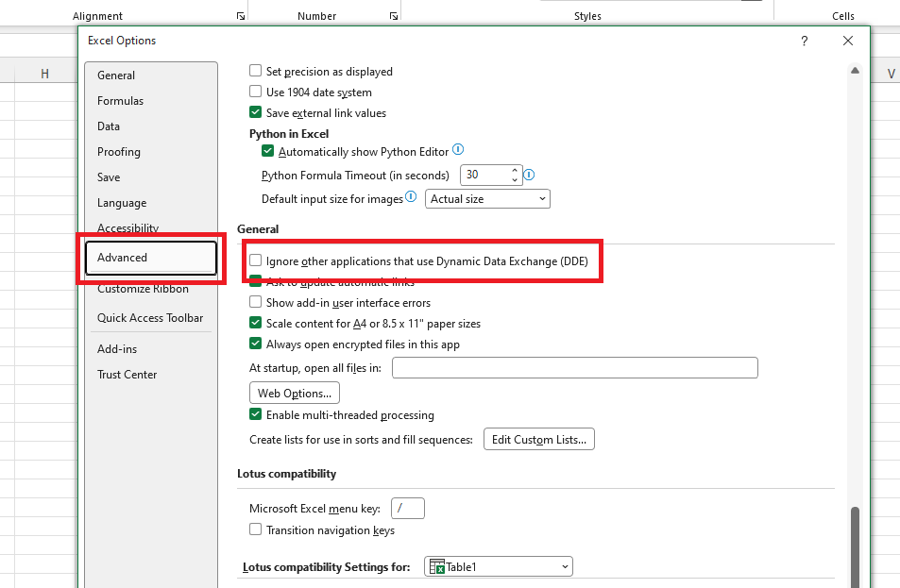Uncheck Save external link values
900x588 pixels.
point(255,112)
